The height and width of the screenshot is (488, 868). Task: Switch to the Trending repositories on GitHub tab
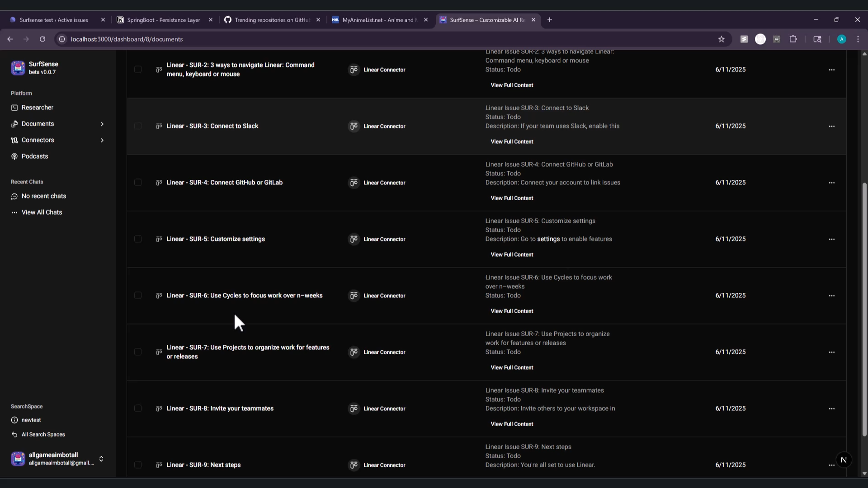coord(271,20)
